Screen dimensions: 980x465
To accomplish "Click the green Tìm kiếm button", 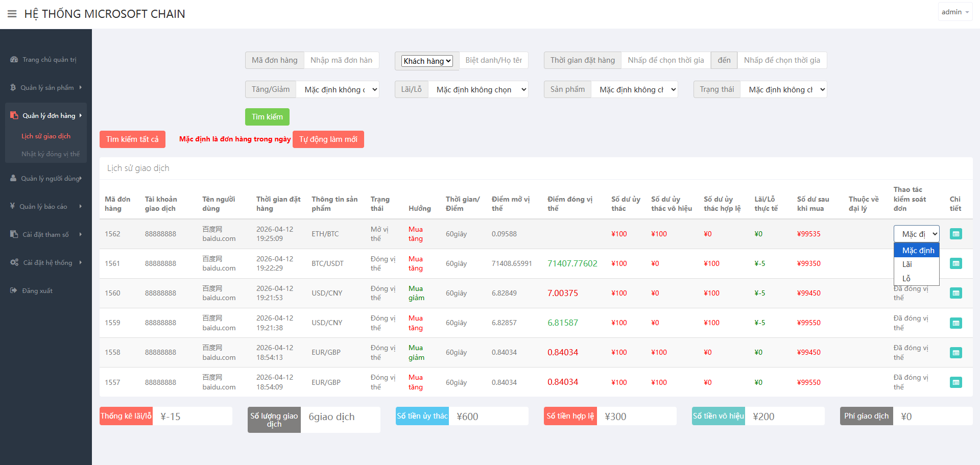I will [267, 117].
